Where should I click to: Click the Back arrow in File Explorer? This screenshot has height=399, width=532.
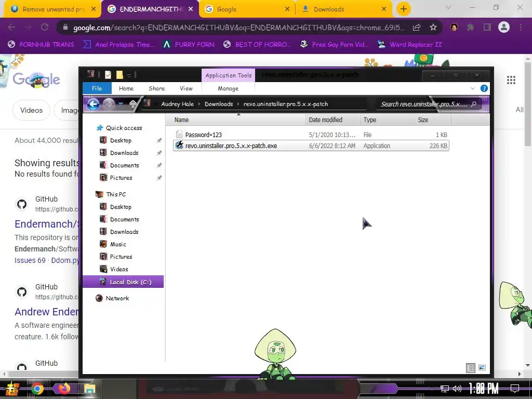click(93, 104)
